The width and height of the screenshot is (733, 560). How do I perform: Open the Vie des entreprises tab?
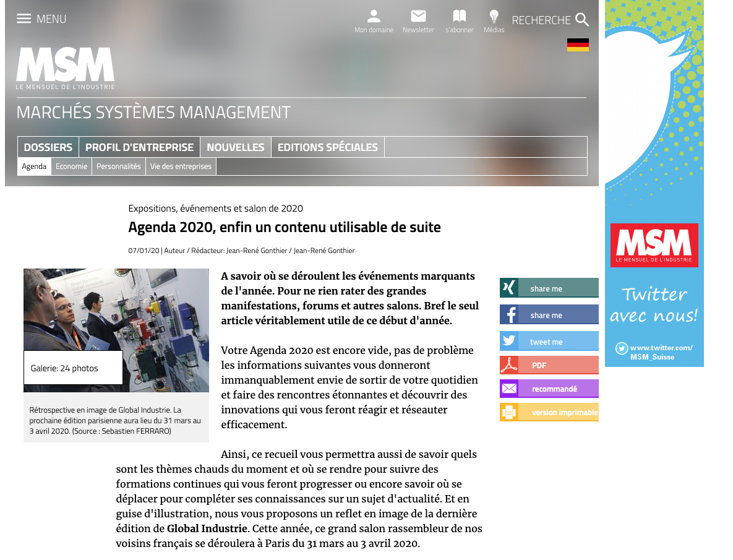pyautogui.click(x=181, y=166)
